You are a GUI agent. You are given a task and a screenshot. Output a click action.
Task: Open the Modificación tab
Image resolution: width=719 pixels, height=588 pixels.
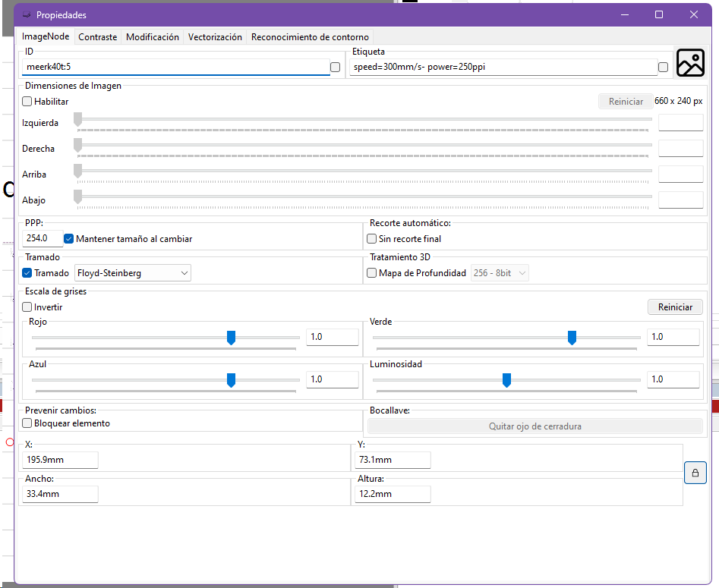(x=153, y=37)
